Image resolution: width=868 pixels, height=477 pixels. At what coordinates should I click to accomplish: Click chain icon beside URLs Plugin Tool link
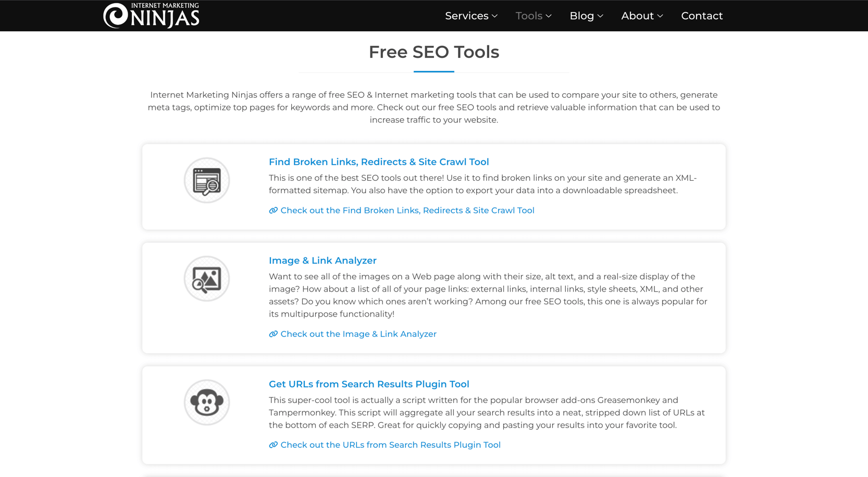click(x=273, y=445)
